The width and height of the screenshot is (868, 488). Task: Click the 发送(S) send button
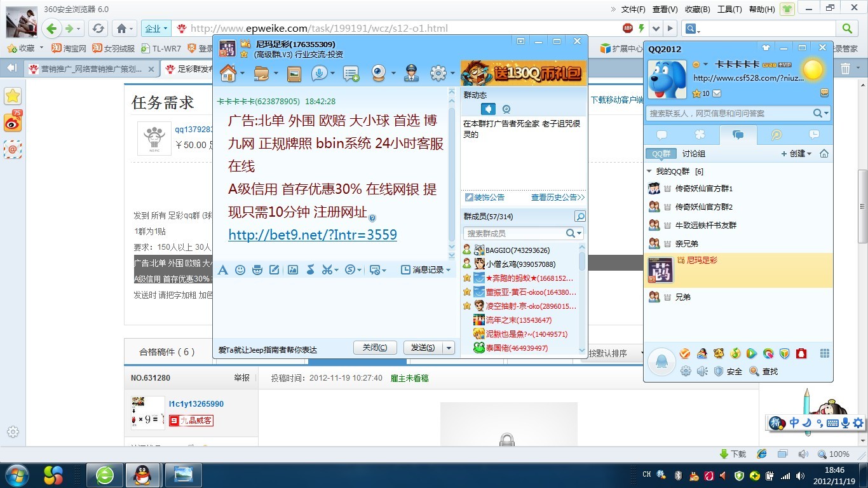(423, 348)
